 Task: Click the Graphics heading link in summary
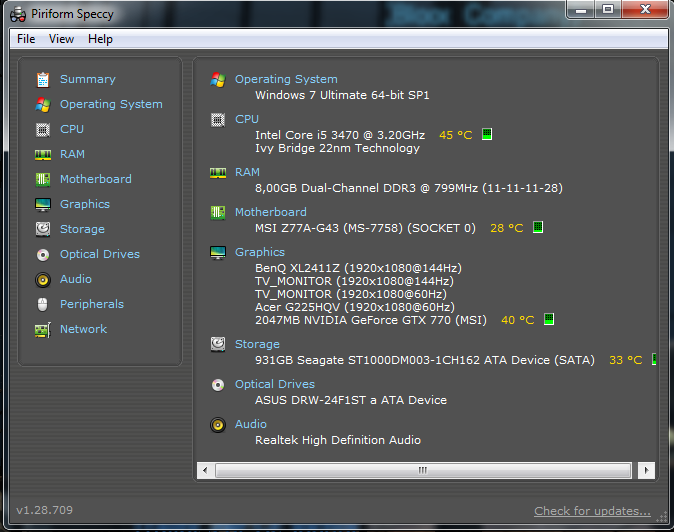260,252
